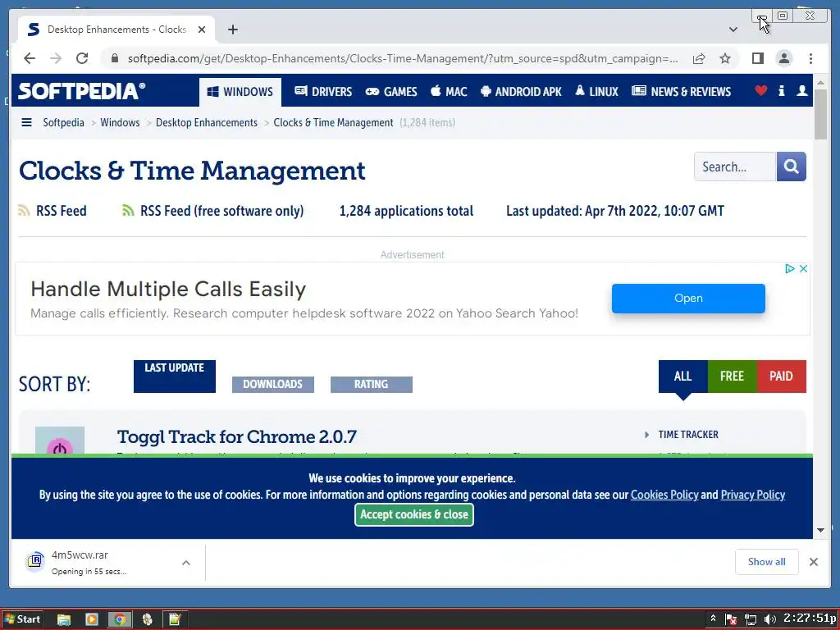Click the AdChoices triangle icon
Screen dimensions: 840x630
(789, 268)
